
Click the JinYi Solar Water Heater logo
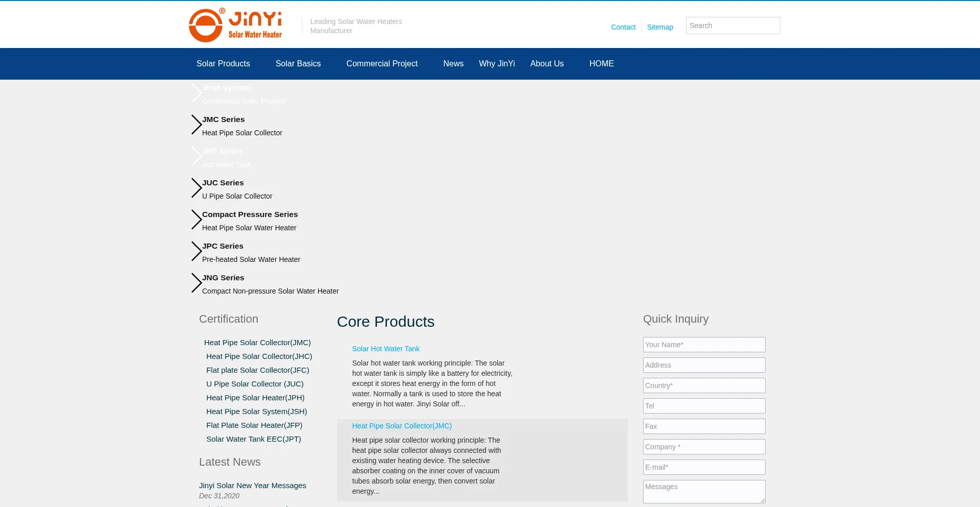click(235, 25)
